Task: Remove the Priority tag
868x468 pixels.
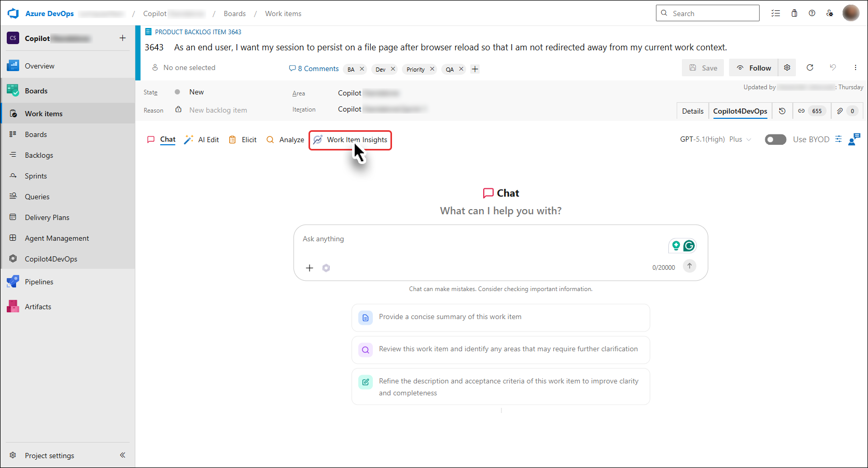Action: [x=432, y=69]
